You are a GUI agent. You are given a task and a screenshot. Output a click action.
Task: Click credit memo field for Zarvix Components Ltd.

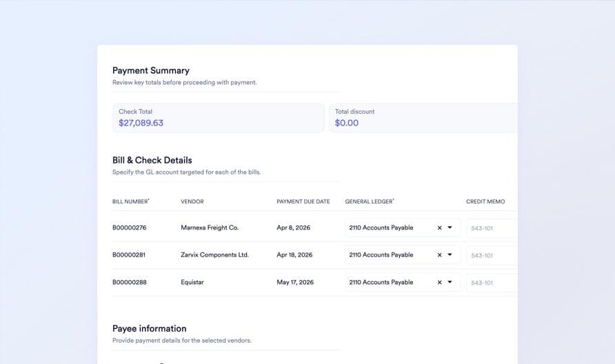pyautogui.click(x=492, y=255)
